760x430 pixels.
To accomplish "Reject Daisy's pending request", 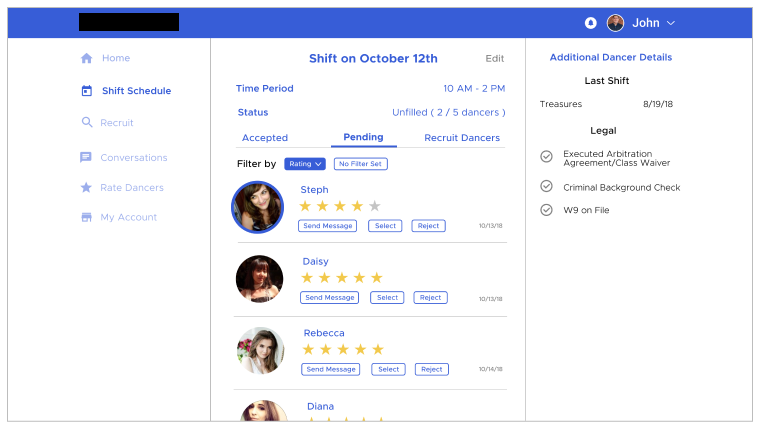I will point(430,298).
